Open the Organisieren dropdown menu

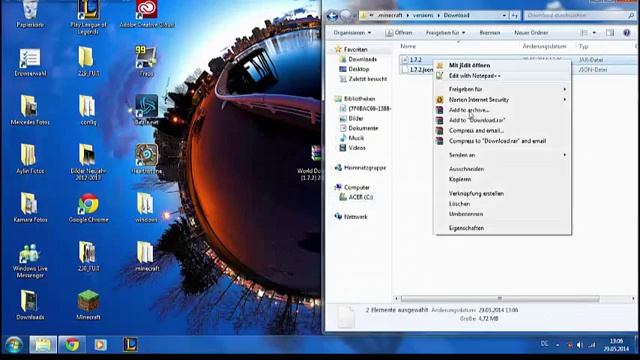pyautogui.click(x=352, y=33)
